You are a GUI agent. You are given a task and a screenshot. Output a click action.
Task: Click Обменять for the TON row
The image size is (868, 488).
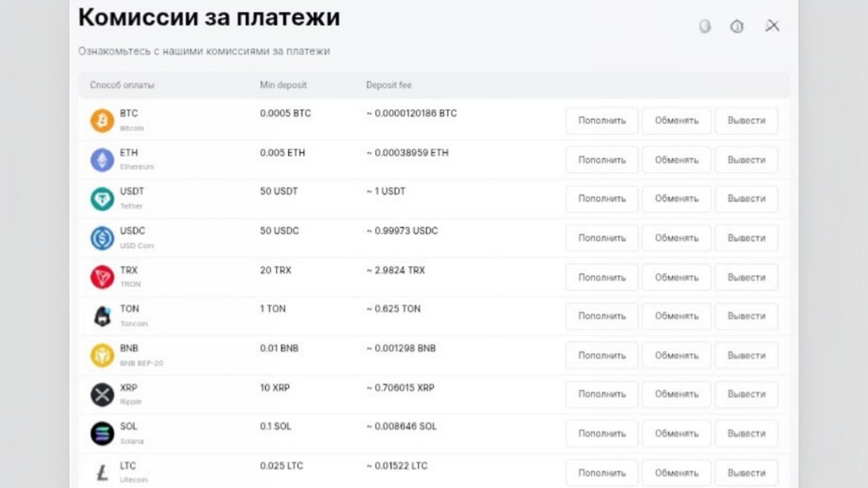677,316
